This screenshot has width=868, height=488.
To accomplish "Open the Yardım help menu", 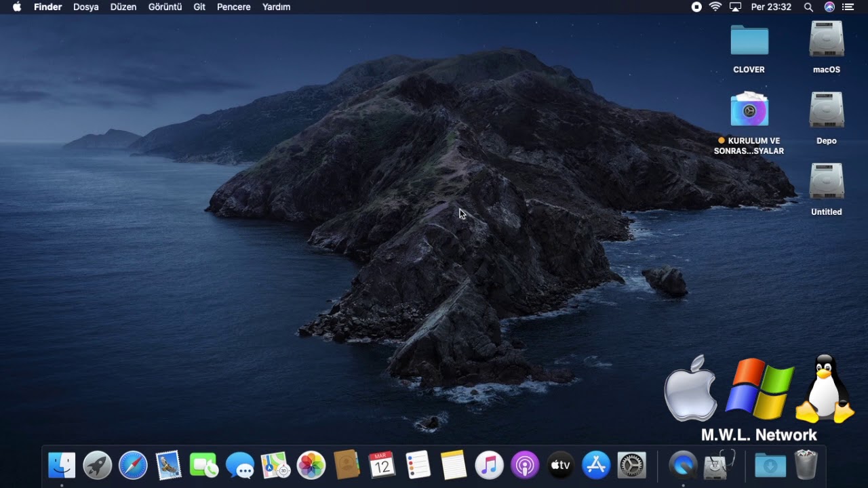I will pos(277,7).
